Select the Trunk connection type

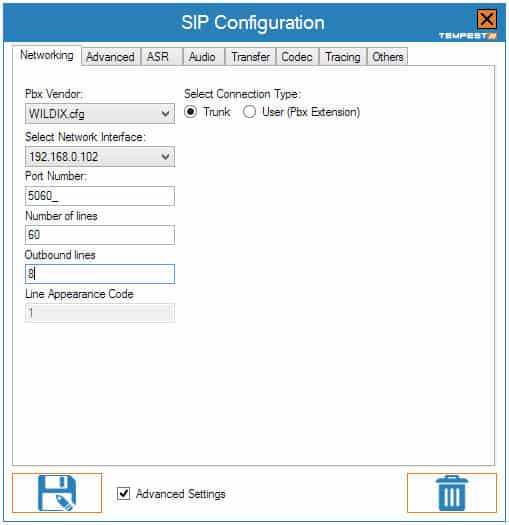(191, 111)
